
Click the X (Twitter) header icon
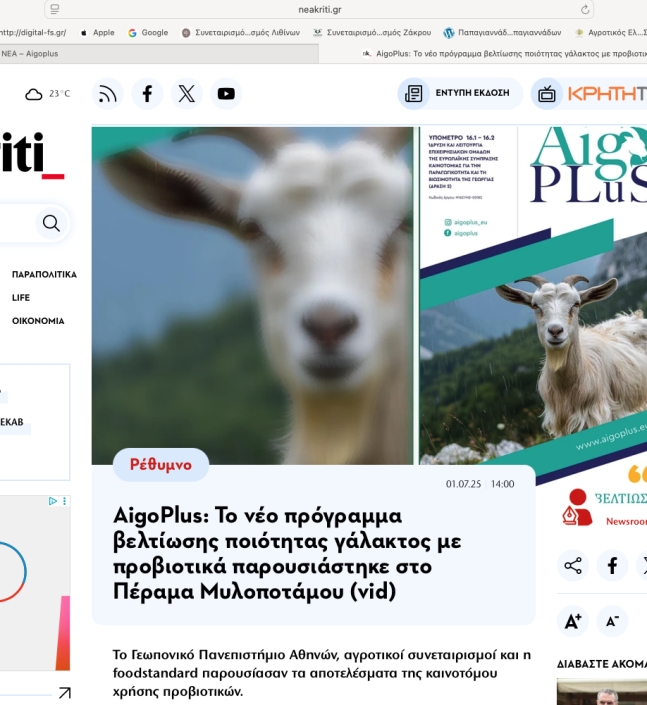tap(187, 94)
